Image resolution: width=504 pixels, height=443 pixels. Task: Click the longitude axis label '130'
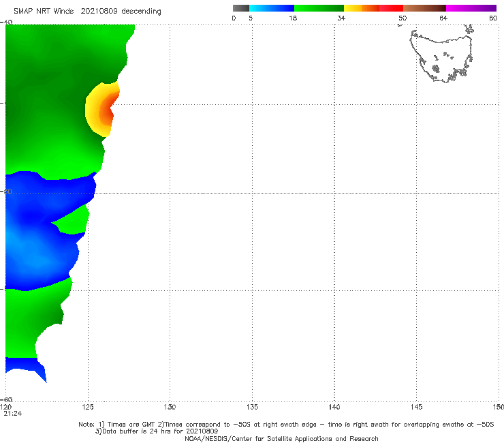170,407
